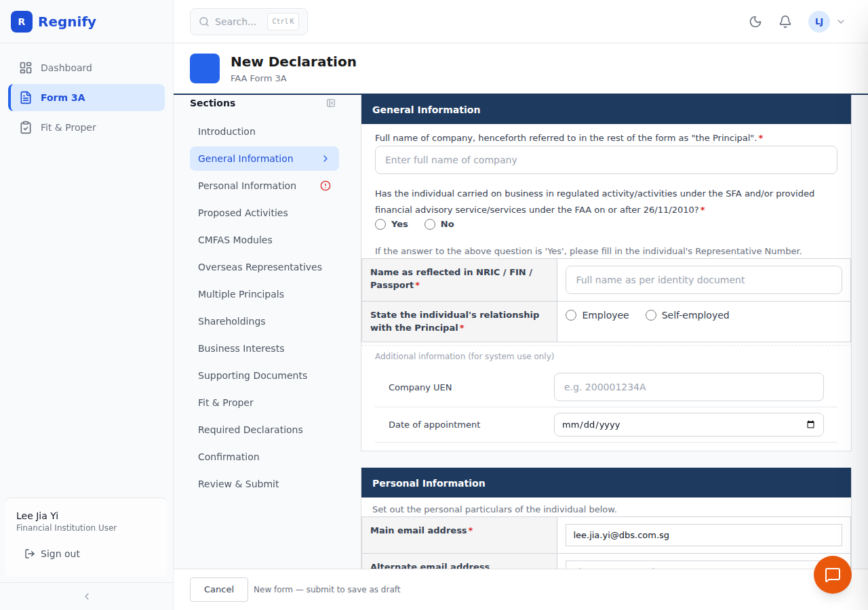Viewport: 868px width, 610px height.
Task: Collapse the left sidebar chevron
Action: pos(87,596)
